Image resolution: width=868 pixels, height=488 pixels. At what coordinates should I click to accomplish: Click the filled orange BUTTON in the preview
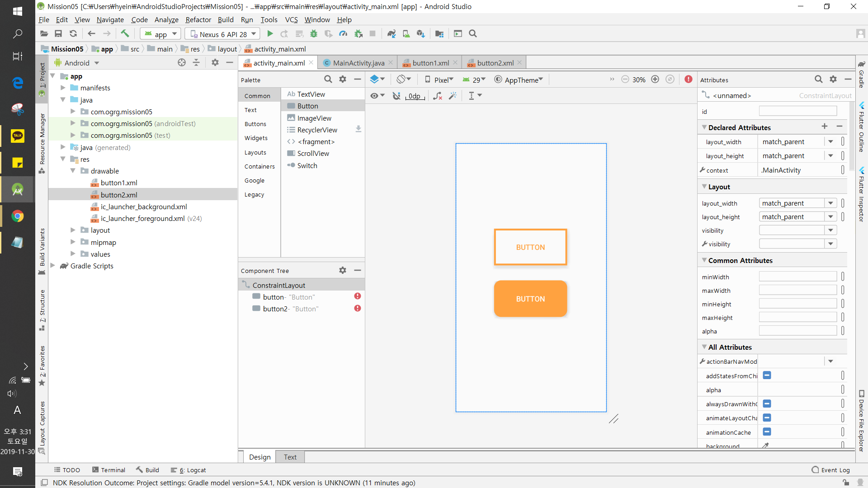[x=530, y=299]
